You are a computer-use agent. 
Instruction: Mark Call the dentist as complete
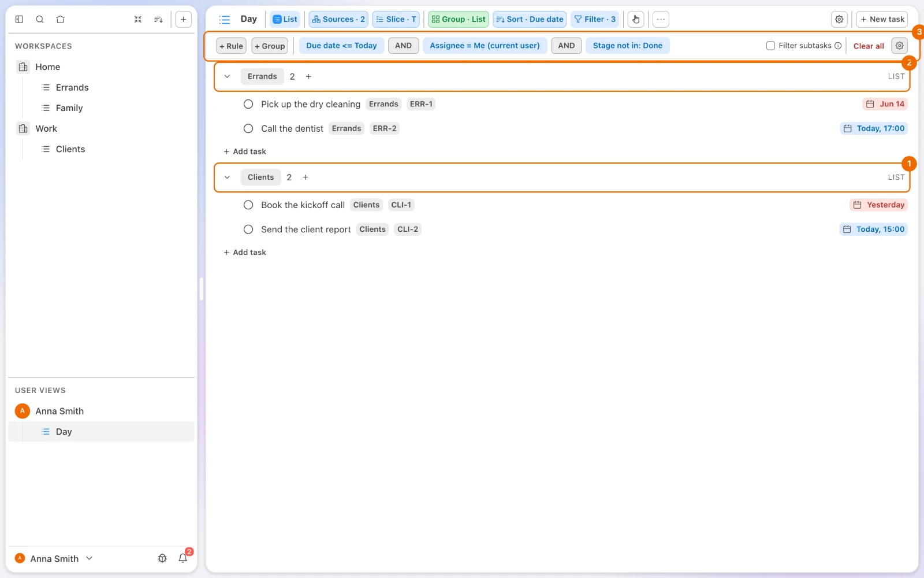click(248, 128)
